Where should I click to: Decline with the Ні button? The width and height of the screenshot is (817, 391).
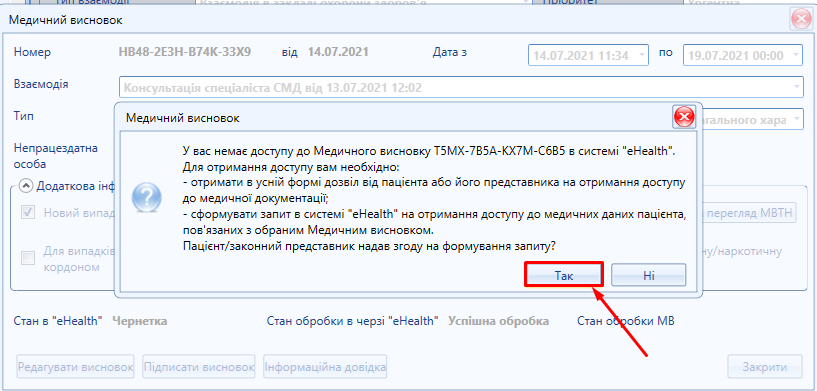[648, 276]
